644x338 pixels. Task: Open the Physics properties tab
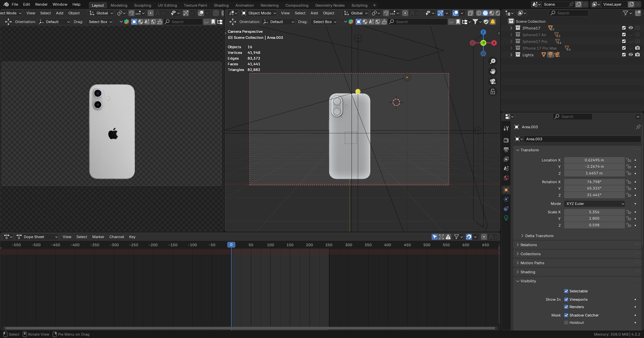(x=506, y=199)
